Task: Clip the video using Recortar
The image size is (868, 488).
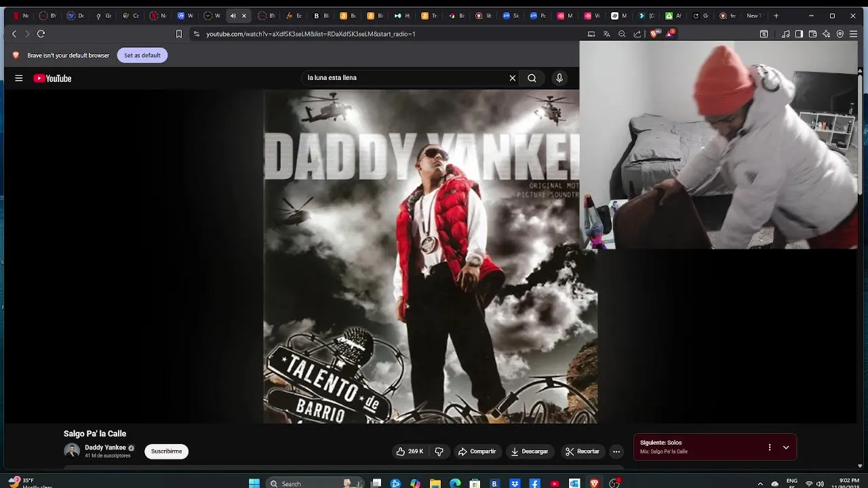Action: [x=583, y=451]
